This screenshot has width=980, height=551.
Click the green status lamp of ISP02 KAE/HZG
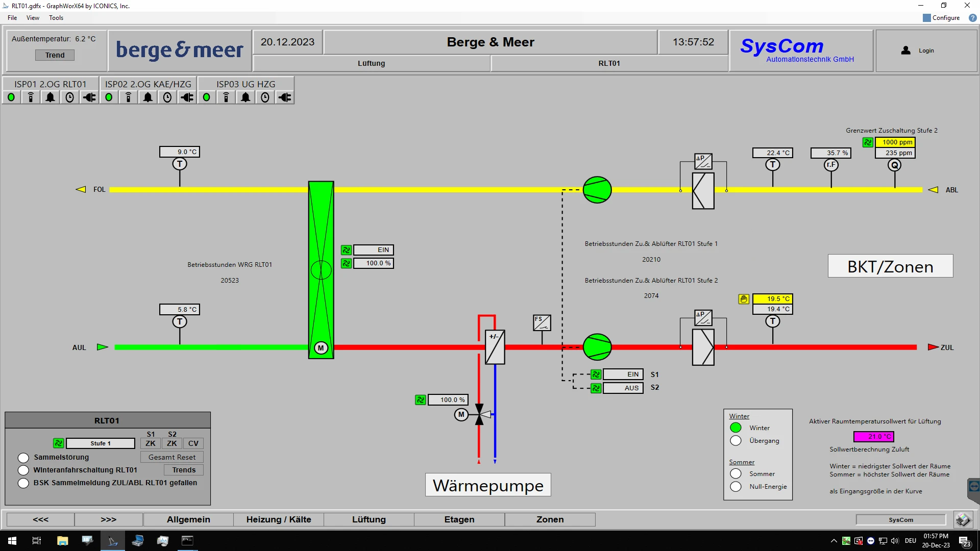point(109,97)
